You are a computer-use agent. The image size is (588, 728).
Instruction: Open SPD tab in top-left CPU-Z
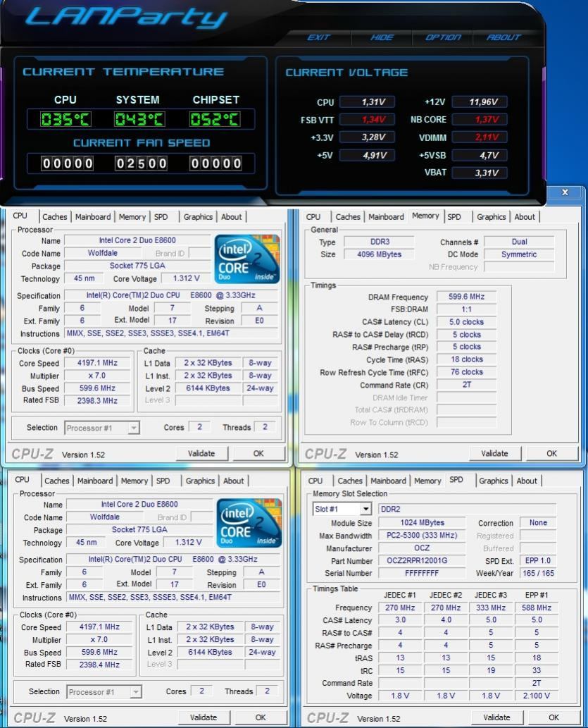click(161, 217)
